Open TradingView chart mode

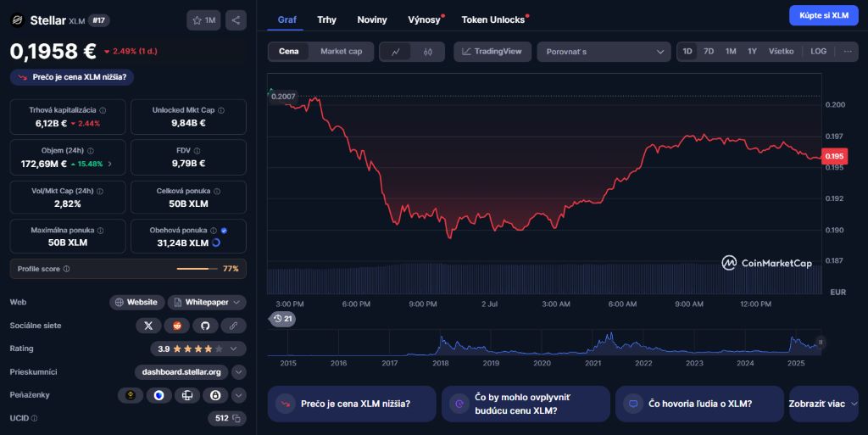[492, 52]
